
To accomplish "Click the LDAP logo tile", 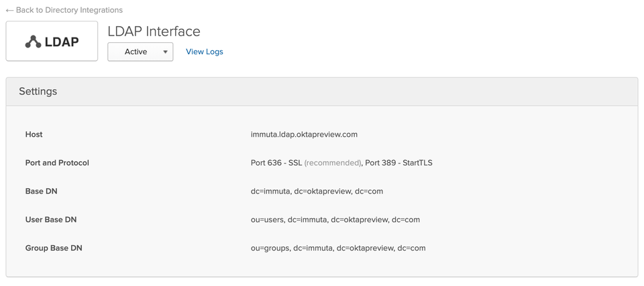I will [52, 42].
